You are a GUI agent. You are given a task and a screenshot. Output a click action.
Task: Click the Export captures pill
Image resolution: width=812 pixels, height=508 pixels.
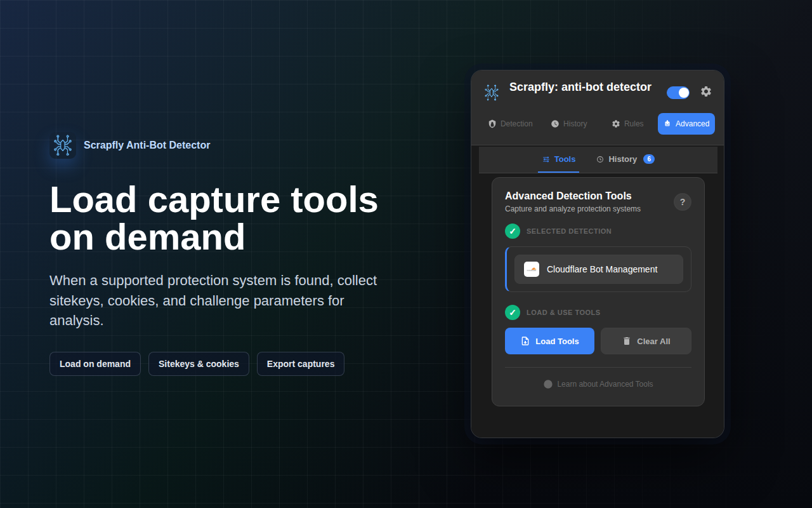pos(301,364)
